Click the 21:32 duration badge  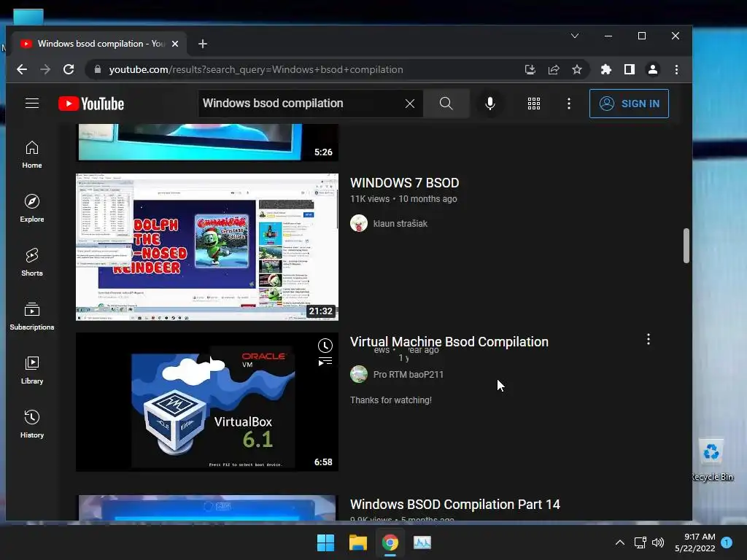320,311
